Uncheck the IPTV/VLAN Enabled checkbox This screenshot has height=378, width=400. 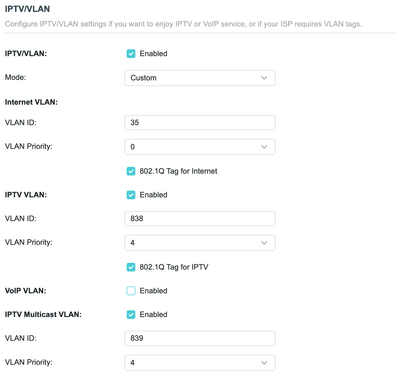pos(131,54)
